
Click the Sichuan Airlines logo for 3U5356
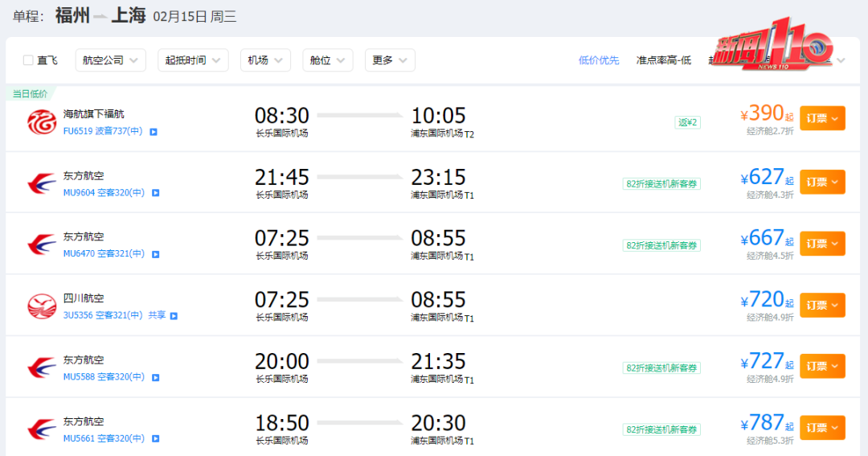42,306
